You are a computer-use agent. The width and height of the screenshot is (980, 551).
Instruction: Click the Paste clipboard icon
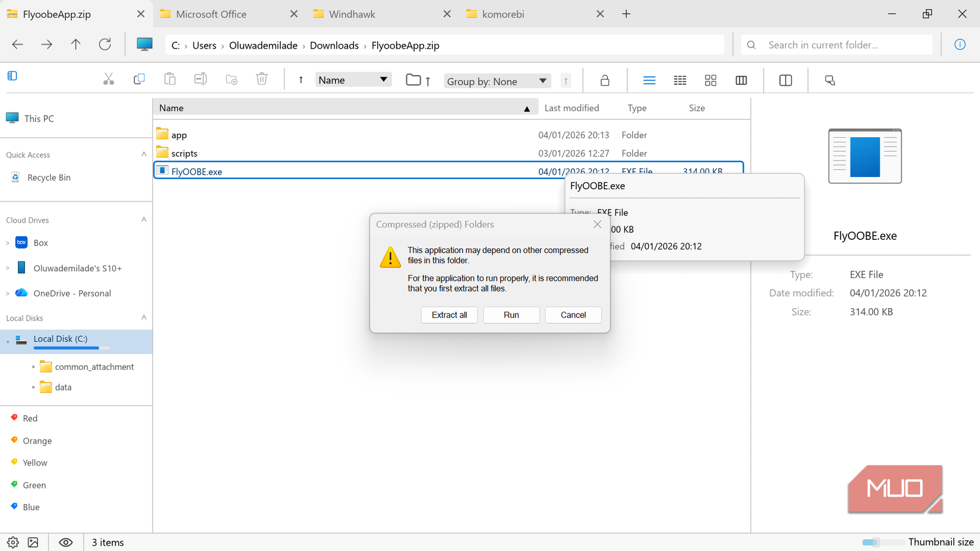(x=170, y=80)
